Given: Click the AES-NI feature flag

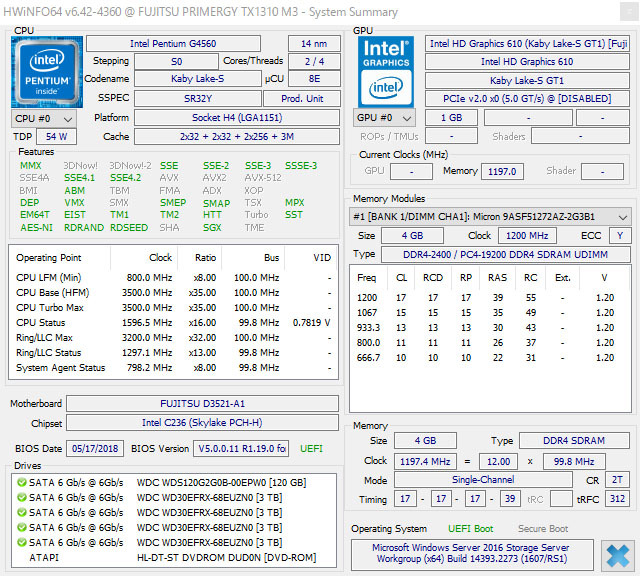Looking at the screenshot, I should point(36,228).
